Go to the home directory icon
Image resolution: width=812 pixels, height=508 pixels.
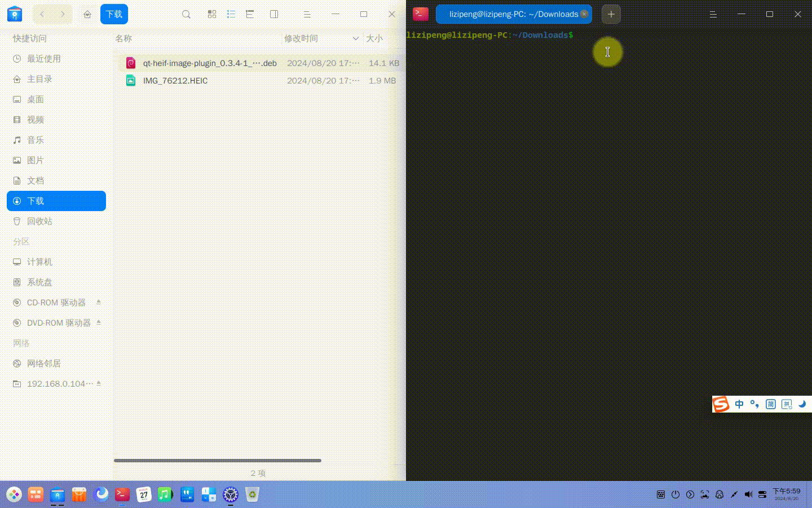pos(87,14)
